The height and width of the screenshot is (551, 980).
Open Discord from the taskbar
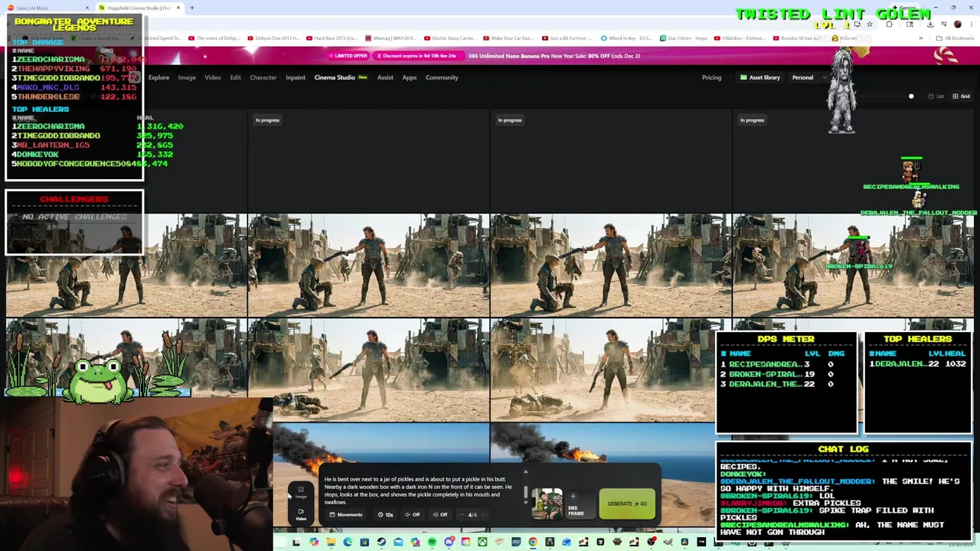pos(449,543)
